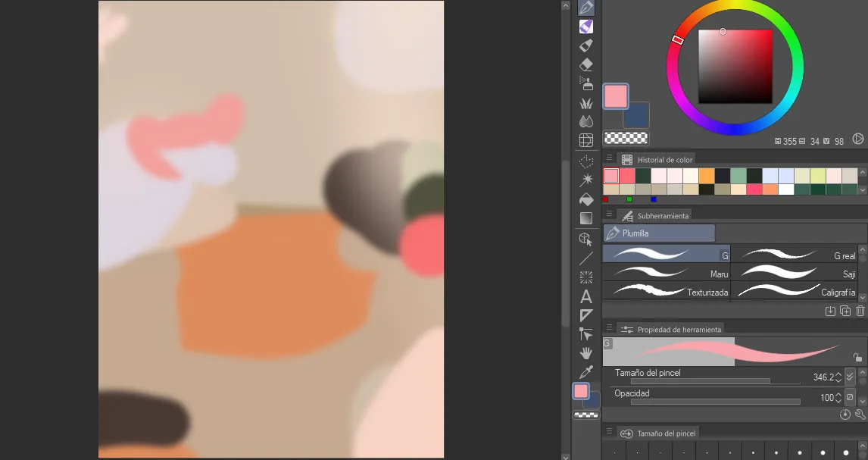Select the Eraser tool
Screen dimensions: 868x460
pos(585,64)
